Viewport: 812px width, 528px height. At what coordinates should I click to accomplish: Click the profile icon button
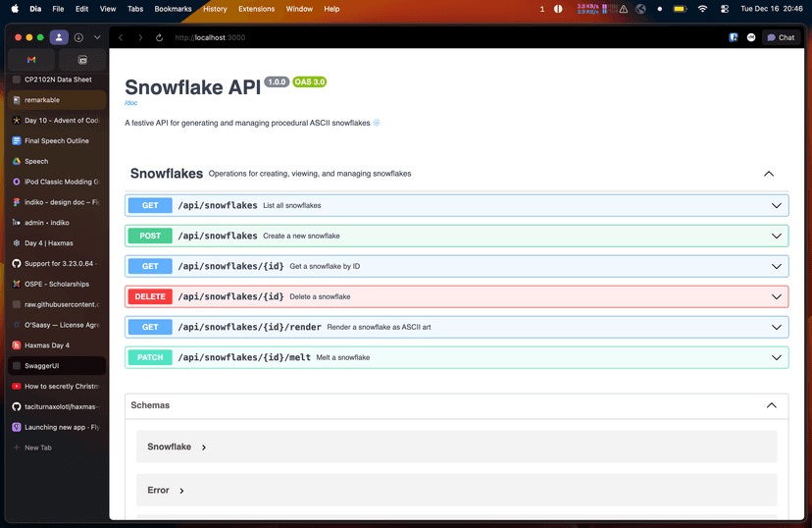[59, 37]
